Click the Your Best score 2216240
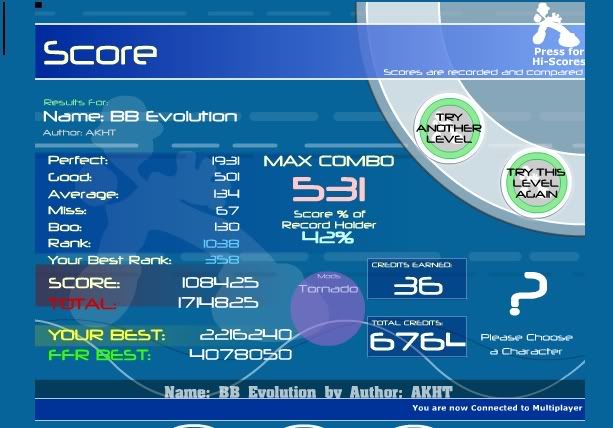The height and width of the screenshot is (428, 613). [x=245, y=335]
